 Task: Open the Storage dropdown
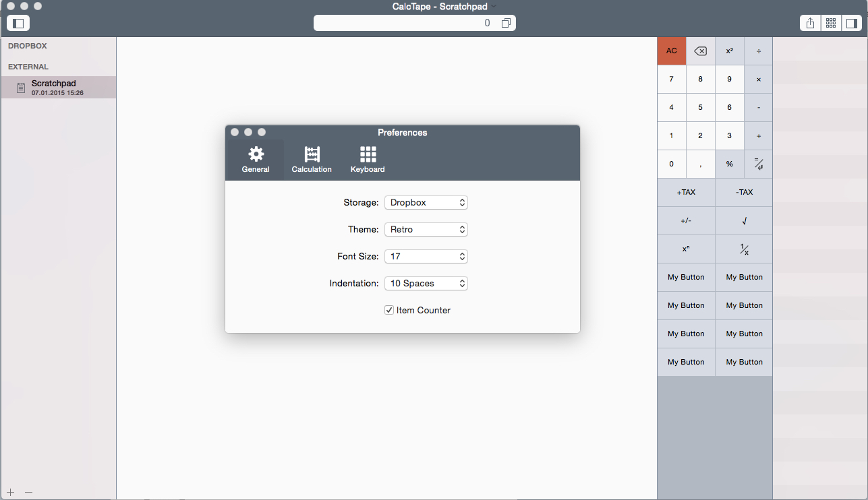tap(426, 202)
